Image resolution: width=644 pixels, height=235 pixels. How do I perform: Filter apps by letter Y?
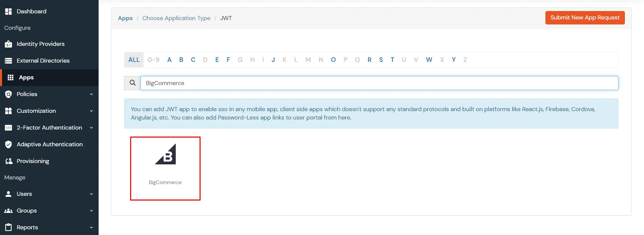453,60
